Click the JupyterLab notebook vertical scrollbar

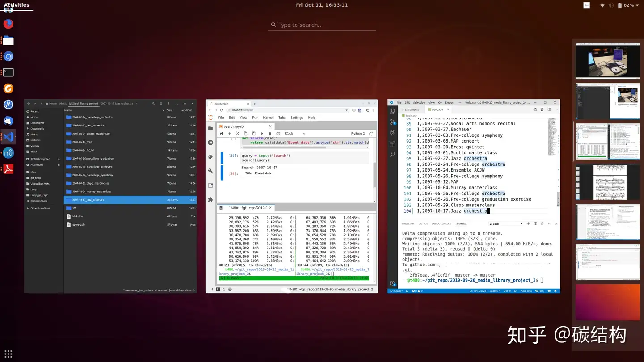pyautogui.click(x=375, y=174)
